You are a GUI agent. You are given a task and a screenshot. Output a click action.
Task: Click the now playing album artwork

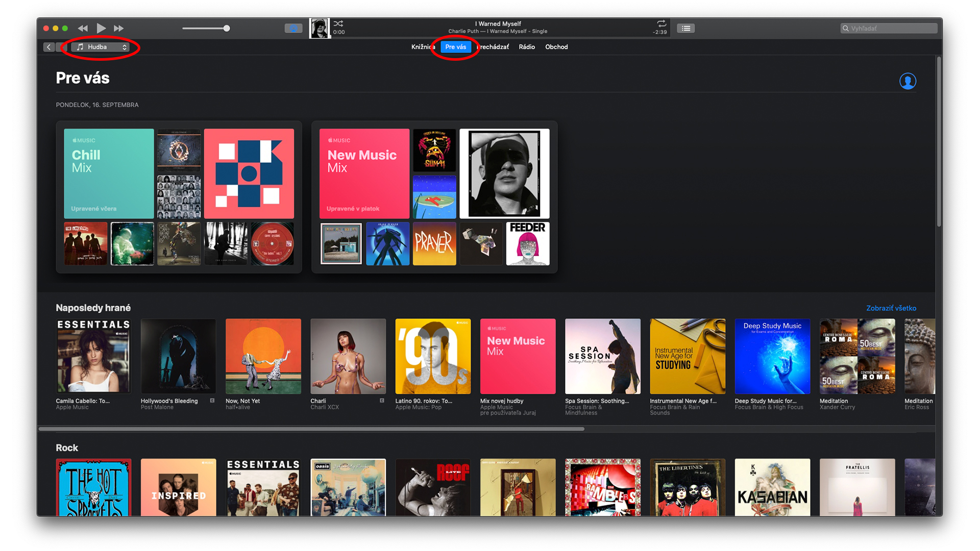pos(320,29)
